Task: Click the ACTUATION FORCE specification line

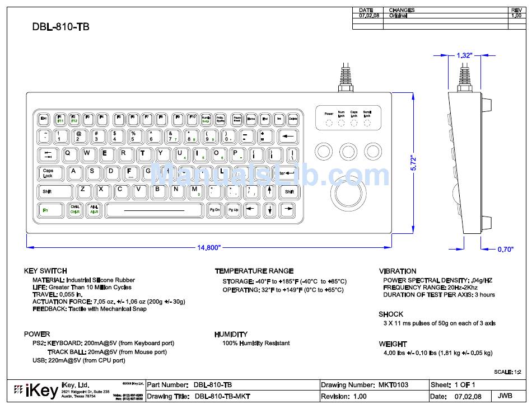Action: pyautogui.click(x=109, y=302)
